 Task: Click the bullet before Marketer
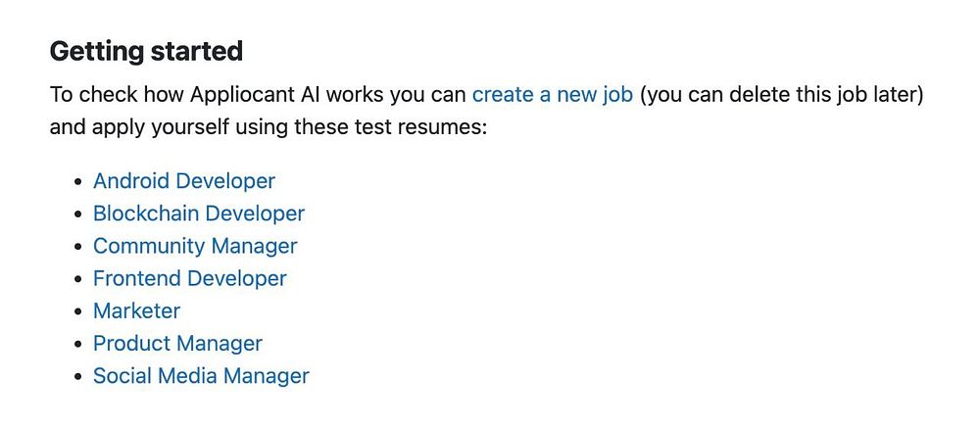(x=78, y=312)
